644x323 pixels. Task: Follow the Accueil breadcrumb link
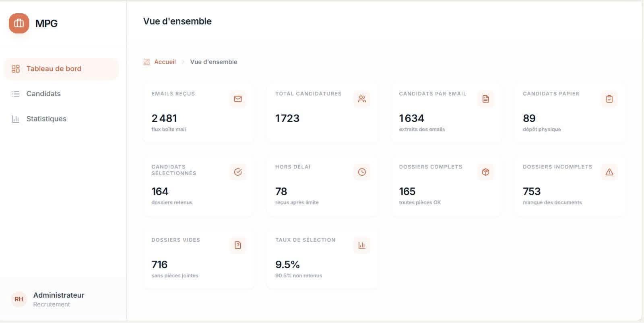coord(165,62)
